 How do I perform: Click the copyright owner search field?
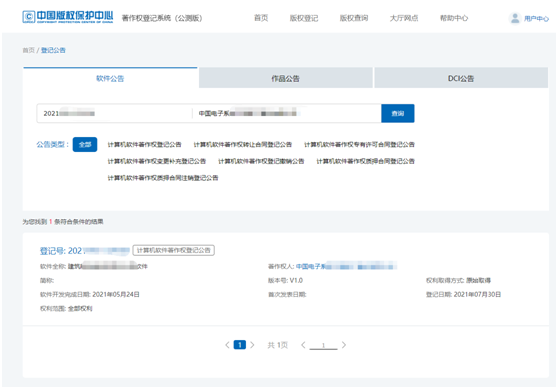(287, 114)
